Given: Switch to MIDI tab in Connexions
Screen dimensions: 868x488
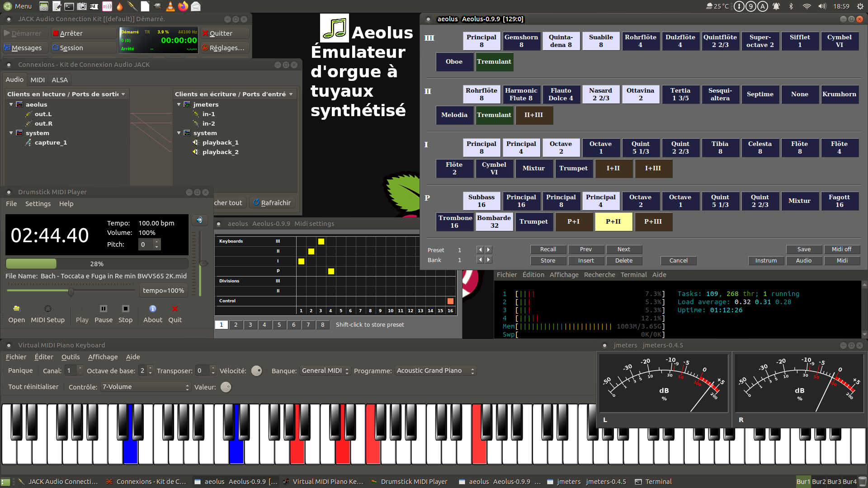Looking at the screenshot, I should tap(38, 80).
